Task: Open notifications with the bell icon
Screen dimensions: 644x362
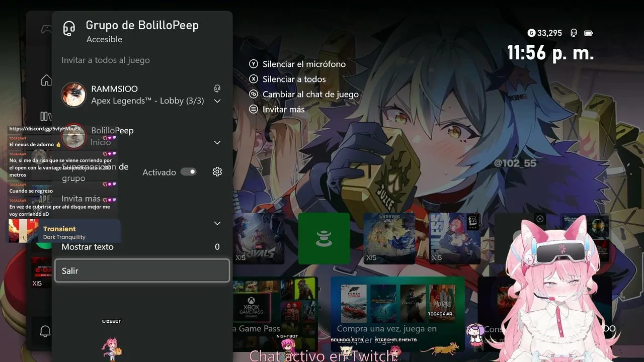Action: 45,331
